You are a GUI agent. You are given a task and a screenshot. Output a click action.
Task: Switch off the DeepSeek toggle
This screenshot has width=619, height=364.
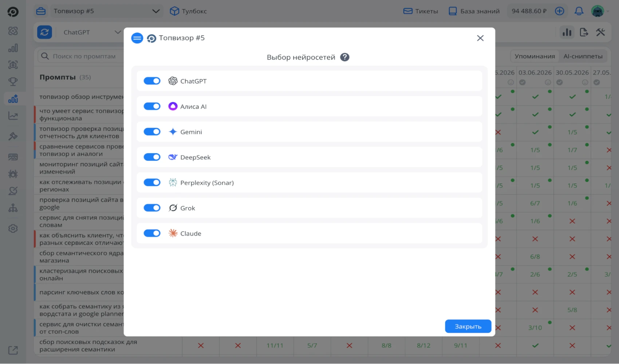pyautogui.click(x=152, y=157)
